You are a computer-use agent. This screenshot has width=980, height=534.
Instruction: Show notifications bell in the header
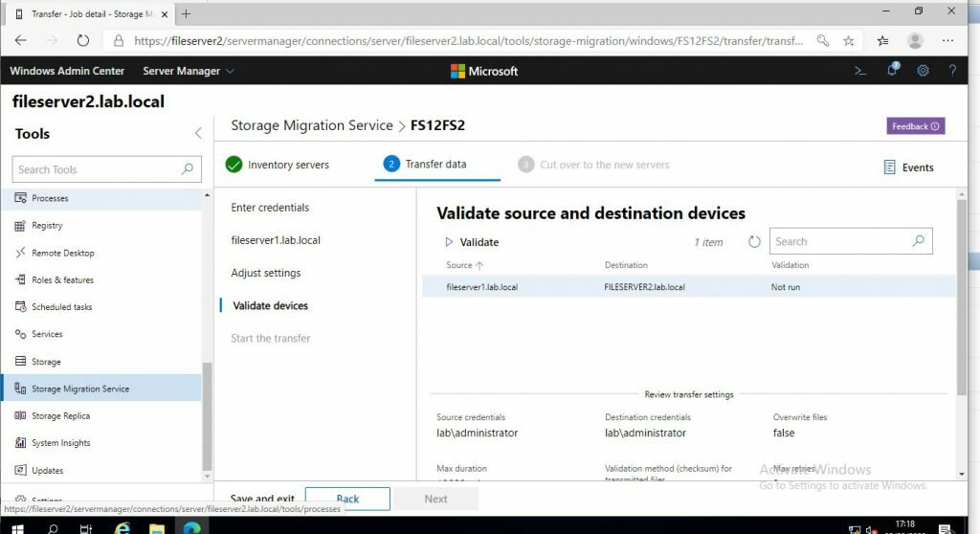coord(892,70)
